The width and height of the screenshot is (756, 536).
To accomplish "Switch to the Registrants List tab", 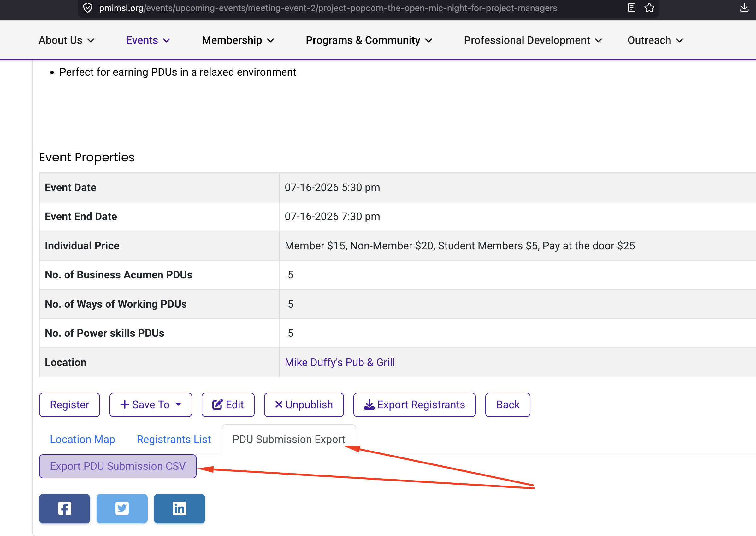I will tap(174, 439).
